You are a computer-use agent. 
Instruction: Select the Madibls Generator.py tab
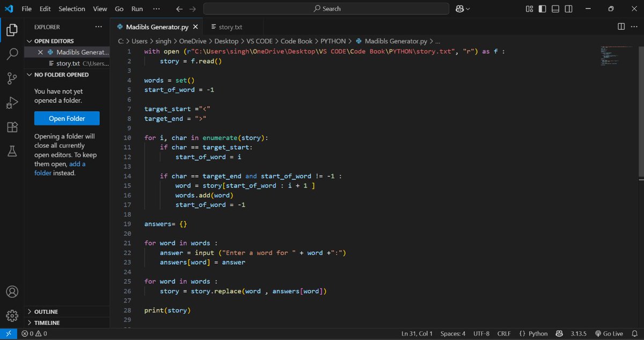click(157, 27)
